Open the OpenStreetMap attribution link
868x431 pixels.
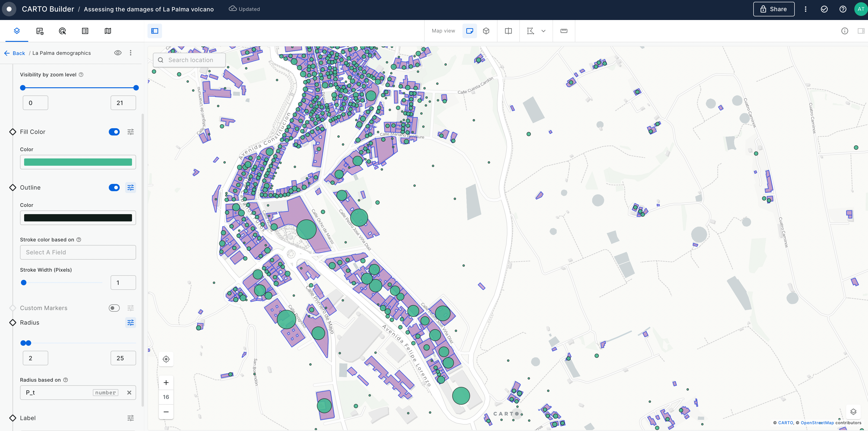coord(817,423)
